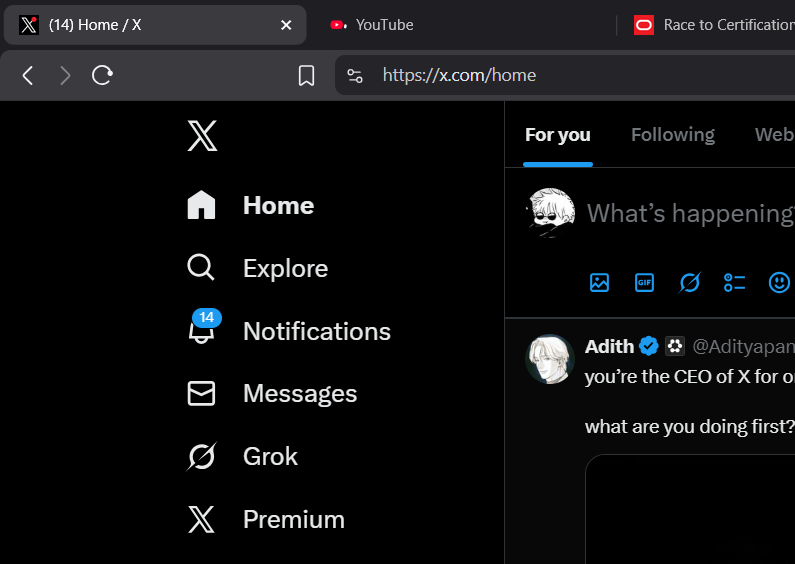
Task: Open Adith's profile name link
Action: click(609, 346)
